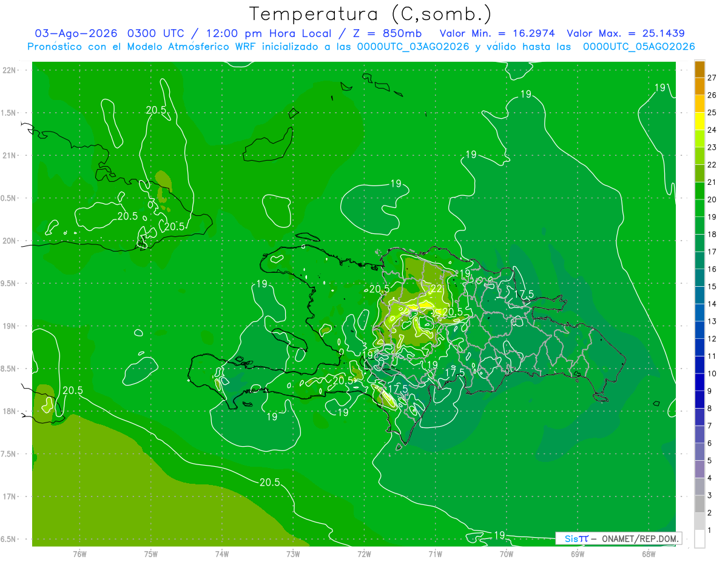
Task: Click the "73W" longitude axis label
Action: (293, 554)
